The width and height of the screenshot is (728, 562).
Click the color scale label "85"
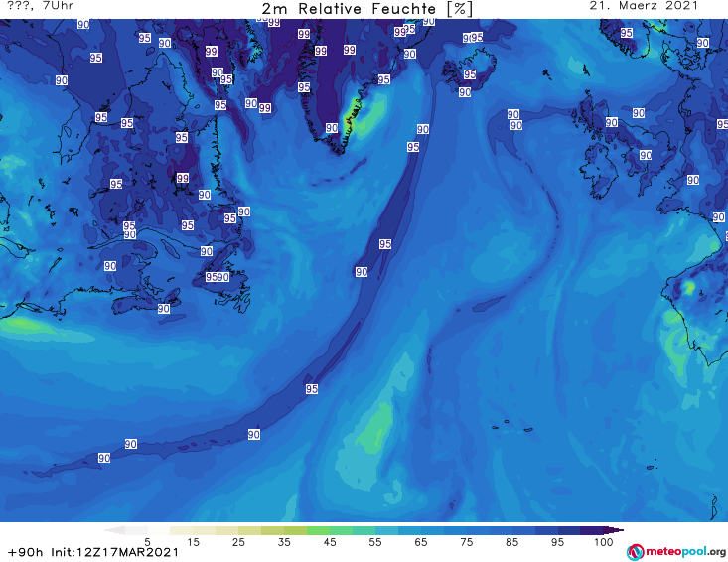tap(512, 542)
